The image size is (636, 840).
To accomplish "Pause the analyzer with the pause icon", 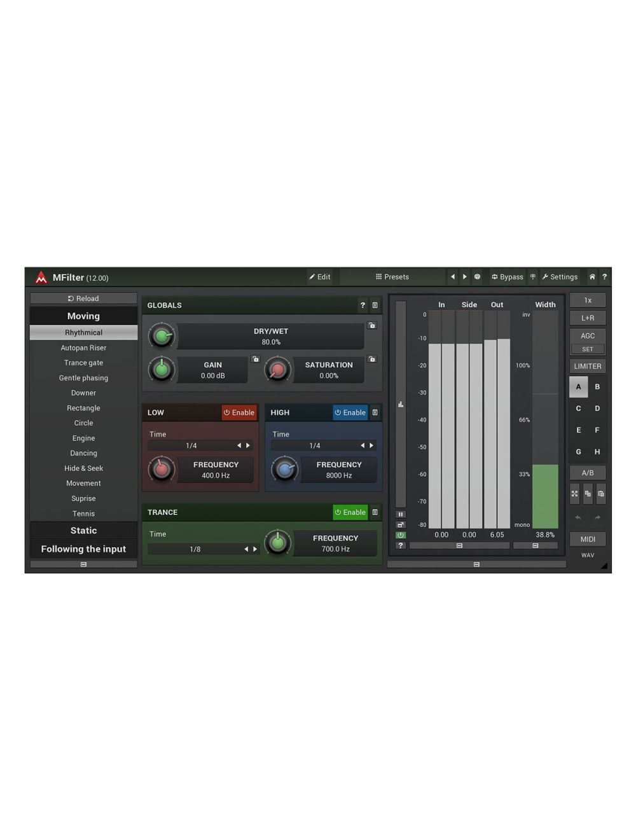I will [401, 513].
